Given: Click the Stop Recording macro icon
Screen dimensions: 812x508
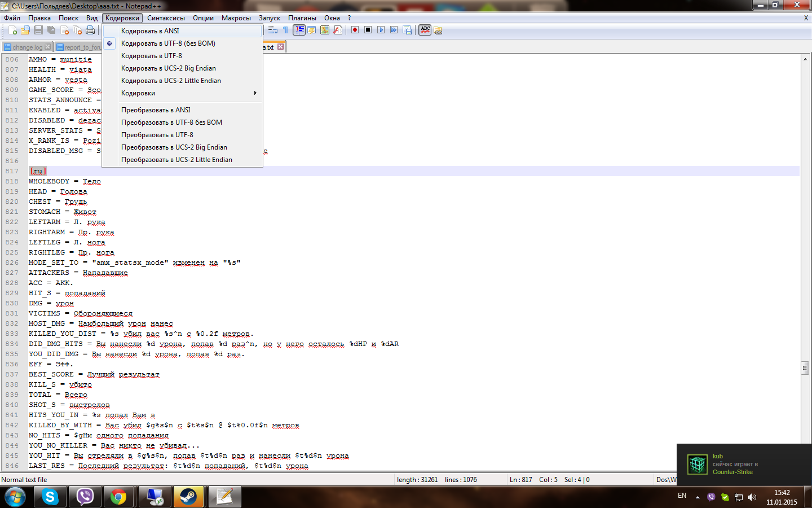Looking at the screenshot, I should coord(368,30).
